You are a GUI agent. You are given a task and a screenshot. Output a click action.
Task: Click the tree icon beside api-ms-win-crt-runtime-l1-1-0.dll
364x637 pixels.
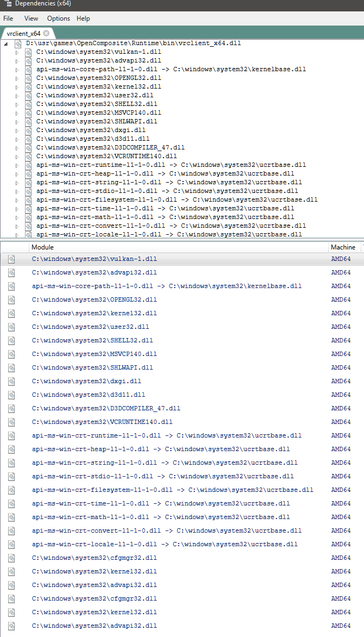coord(28,165)
